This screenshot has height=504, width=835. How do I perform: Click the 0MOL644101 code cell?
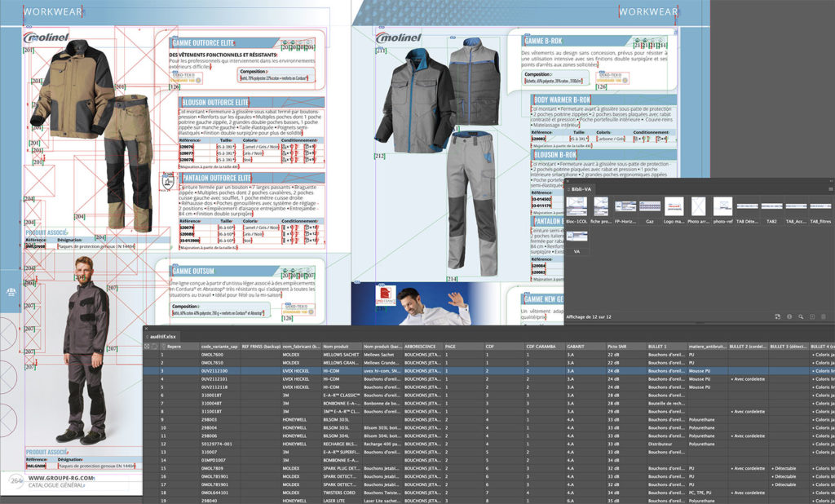click(x=219, y=493)
